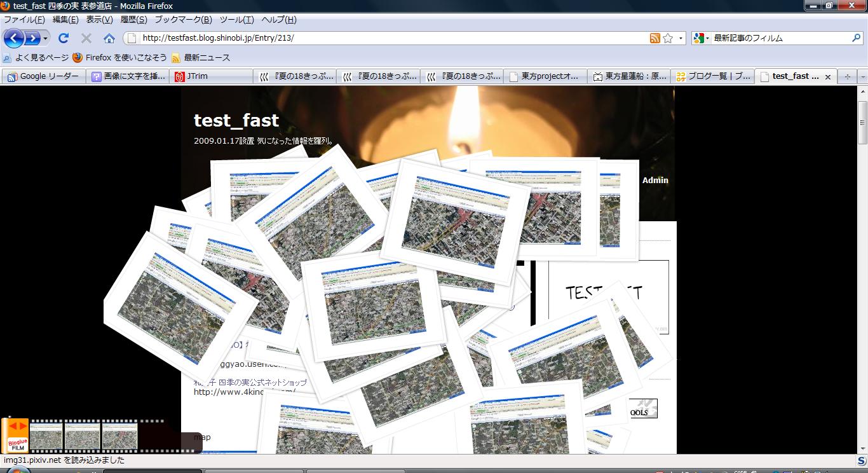
Task: Switch to the JTrim tab
Action: [211, 76]
